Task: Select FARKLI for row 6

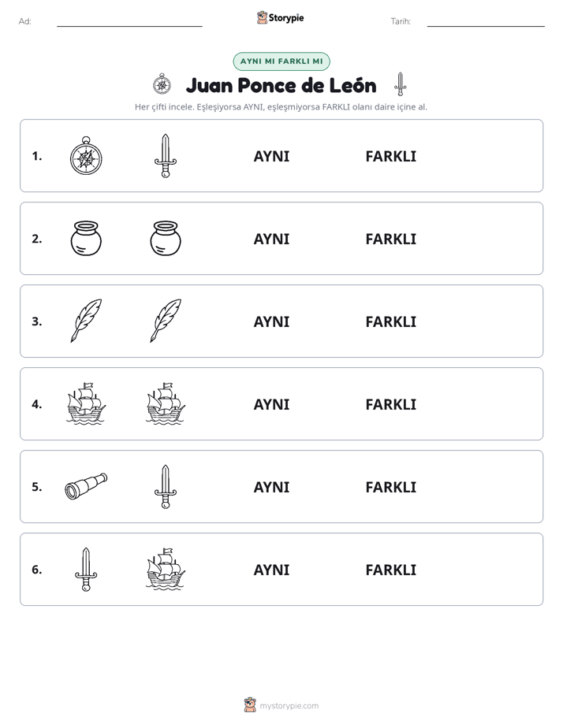Action: tap(390, 570)
